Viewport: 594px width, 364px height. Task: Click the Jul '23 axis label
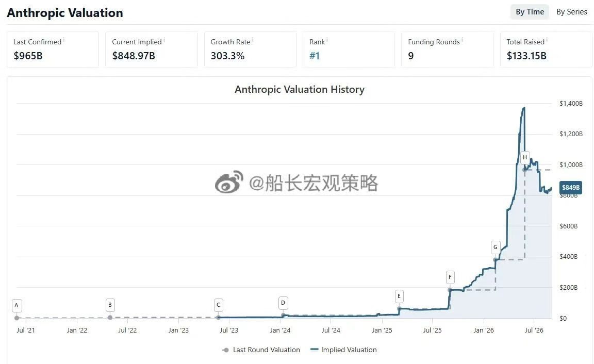click(229, 330)
